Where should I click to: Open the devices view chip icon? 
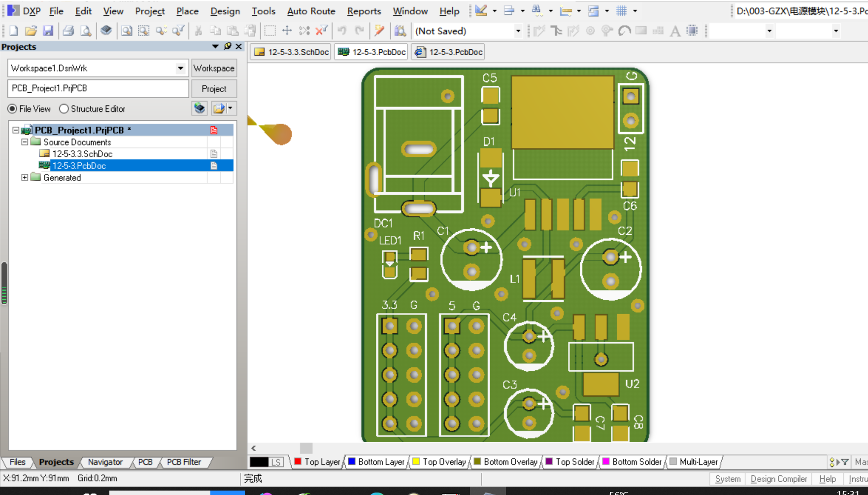click(106, 31)
